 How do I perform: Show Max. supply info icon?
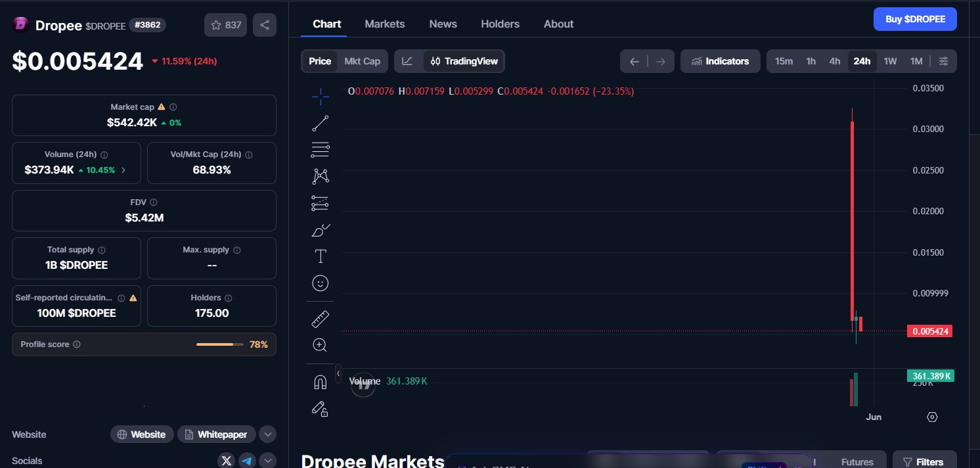coord(237,250)
